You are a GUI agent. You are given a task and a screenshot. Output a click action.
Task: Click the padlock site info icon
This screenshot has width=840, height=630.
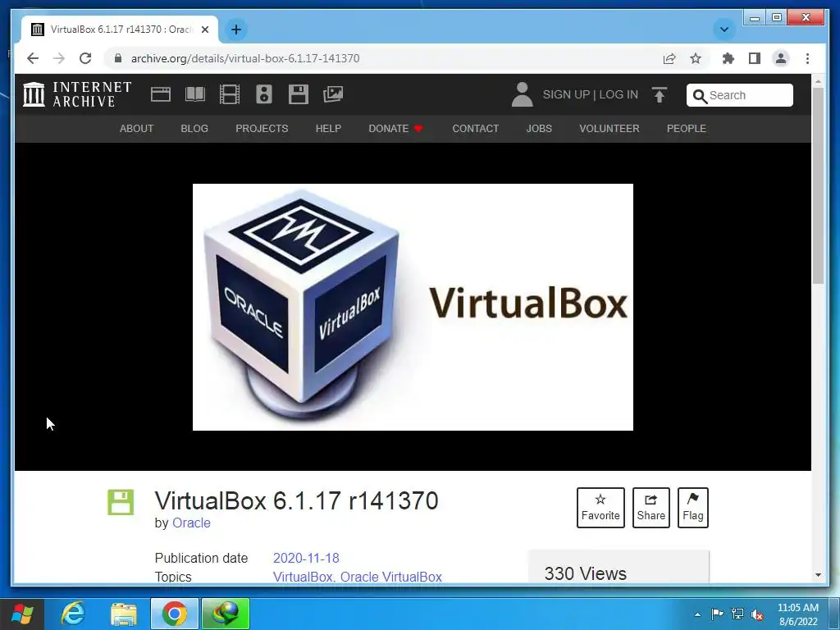coord(118,58)
